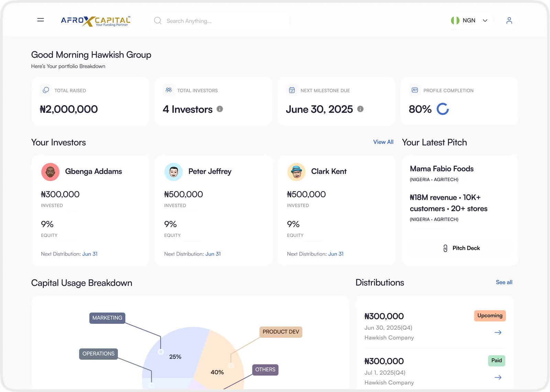Click the ₦18M revenue pitch summary

pyautogui.click(x=449, y=203)
